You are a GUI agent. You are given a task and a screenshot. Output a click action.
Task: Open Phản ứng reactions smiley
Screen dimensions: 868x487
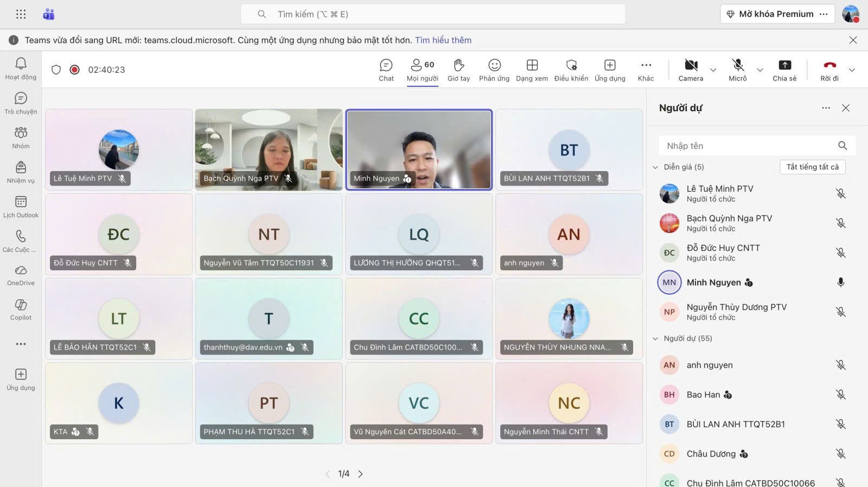tap(494, 70)
